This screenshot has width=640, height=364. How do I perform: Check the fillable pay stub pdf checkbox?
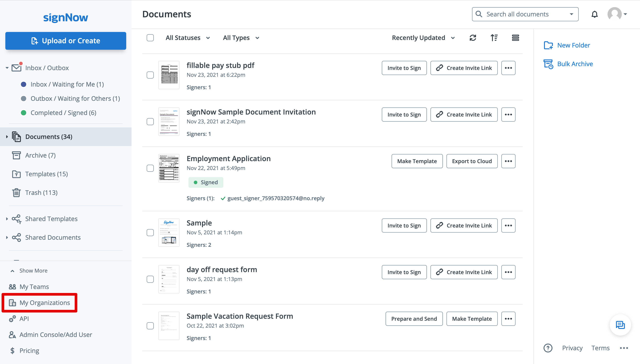[x=150, y=75]
